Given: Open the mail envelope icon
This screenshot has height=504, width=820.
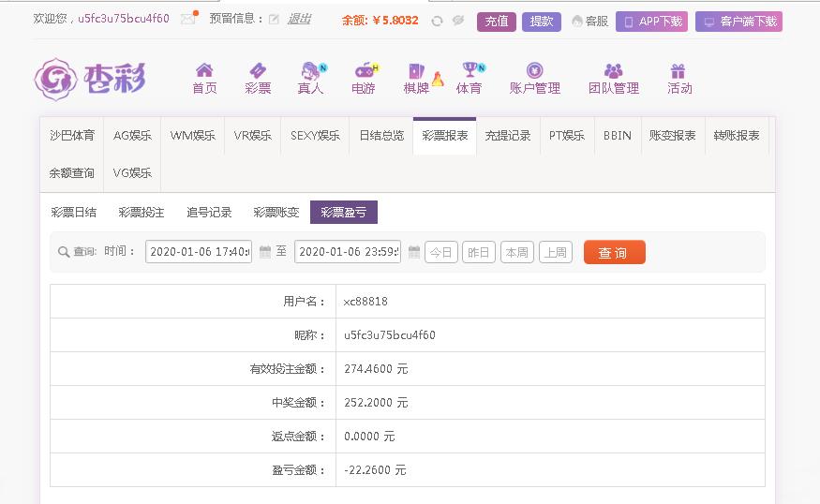Looking at the screenshot, I should point(187,20).
